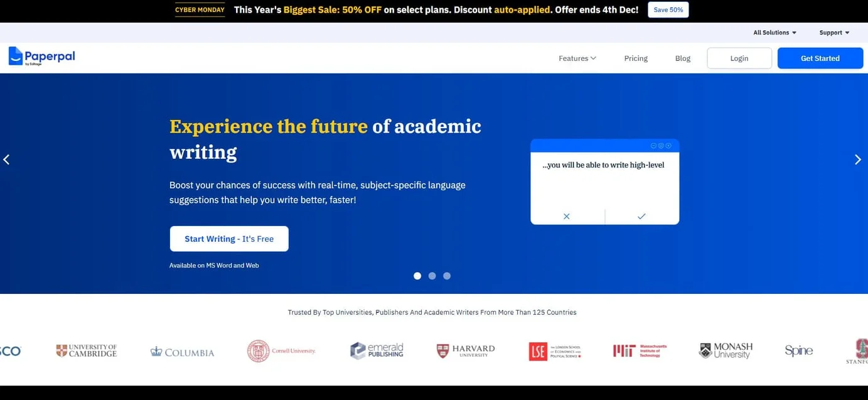Image resolution: width=868 pixels, height=400 pixels.
Task: Click the 'Boost your chances of success' paragraph
Action: point(318,193)
